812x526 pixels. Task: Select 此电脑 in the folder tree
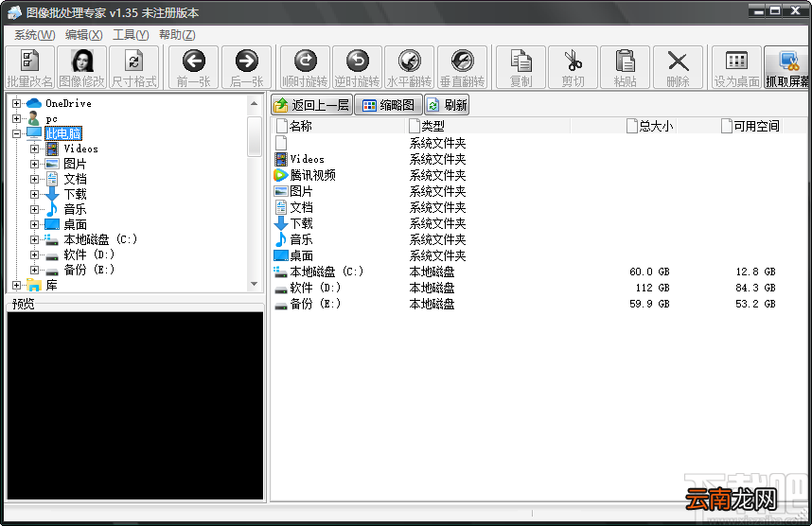coord(63,133)
